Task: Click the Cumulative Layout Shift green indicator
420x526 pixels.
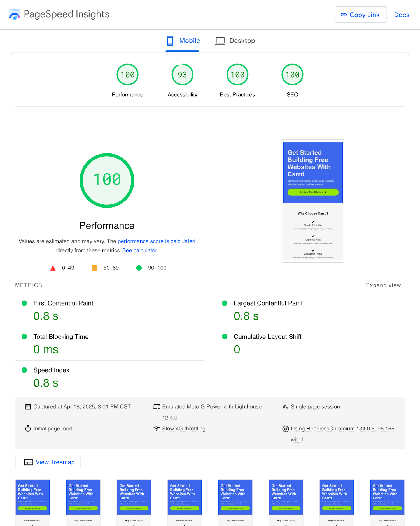Action: click(225, 336)
